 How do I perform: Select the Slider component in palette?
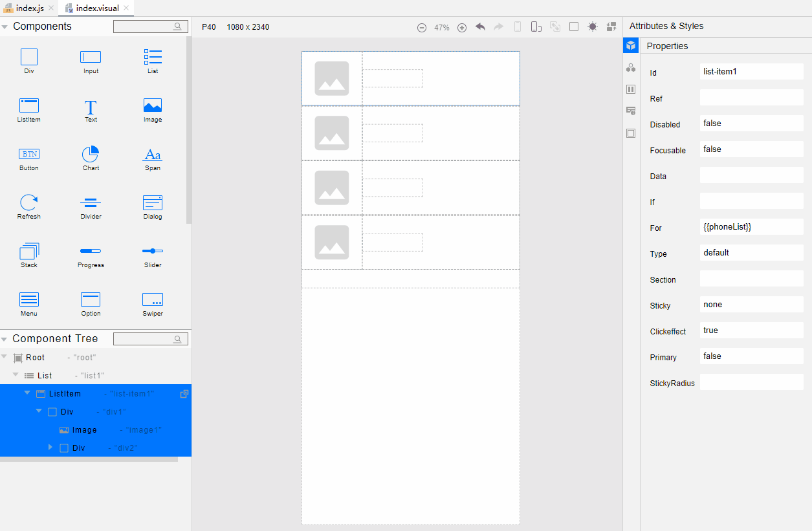153,252
